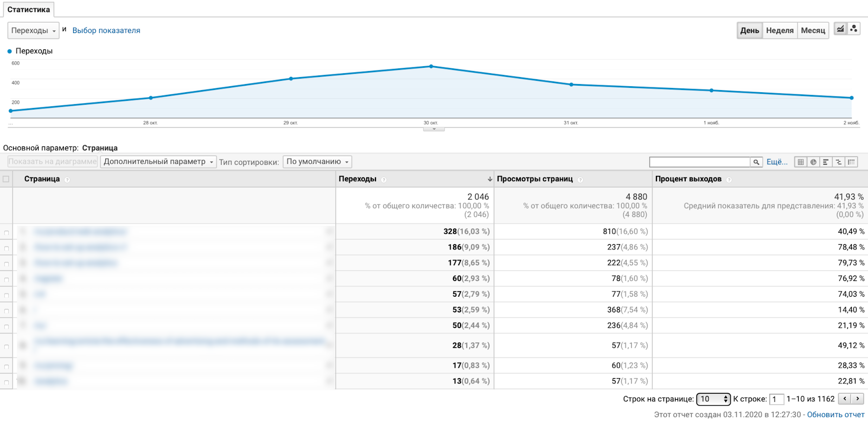Open the Дополнительный параметр dropdown
This screenshot has width=868, height=422.
pyautogui.click(x=158, y=162)
